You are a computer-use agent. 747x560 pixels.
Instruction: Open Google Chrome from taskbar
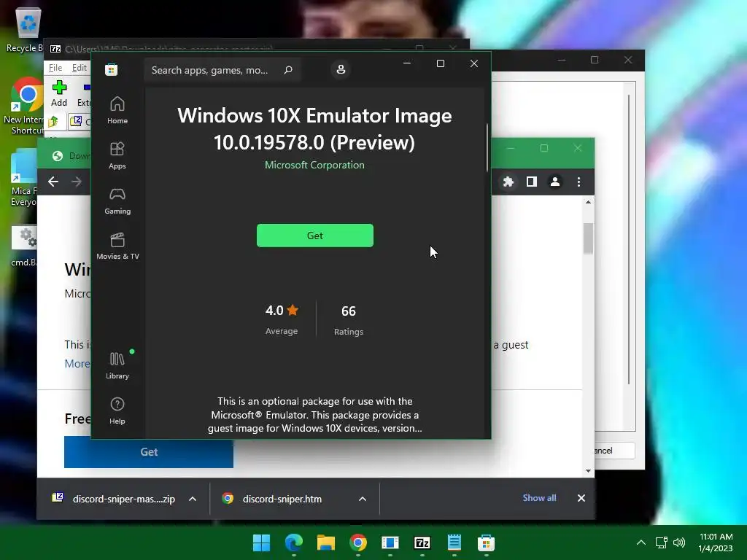tap(358, 542)
